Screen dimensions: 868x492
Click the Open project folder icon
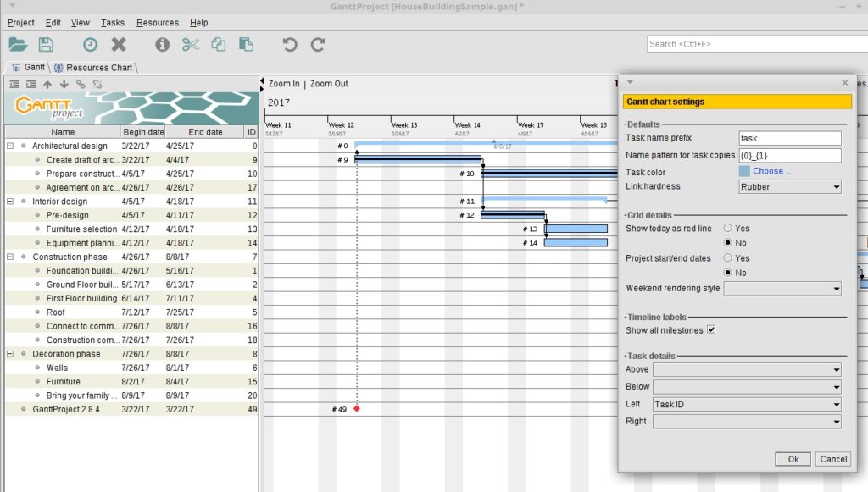pyautogui.click(x=18, y=44)
